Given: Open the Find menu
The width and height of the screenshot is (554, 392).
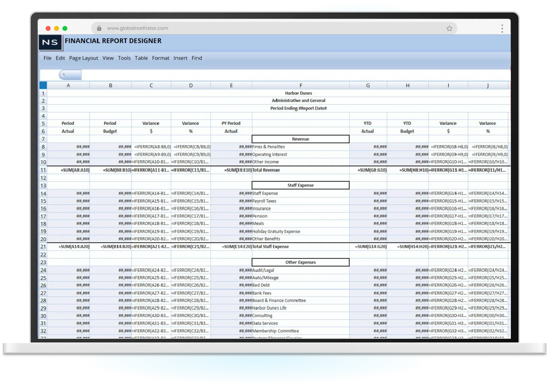Looking at the screenshot, I should point(197,58).
